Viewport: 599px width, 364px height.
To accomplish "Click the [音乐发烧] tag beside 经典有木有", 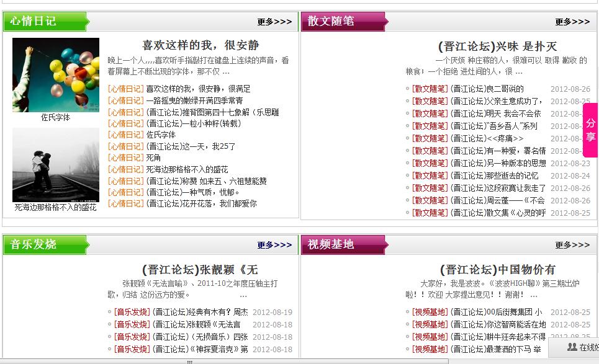I will 130,312.
